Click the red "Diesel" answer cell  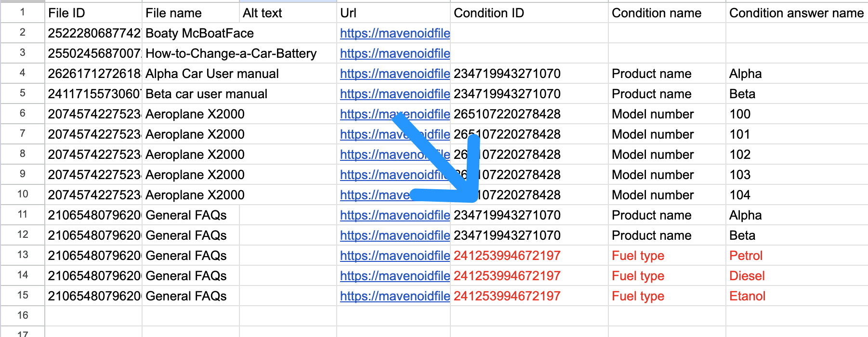click(x=796, y=276)
